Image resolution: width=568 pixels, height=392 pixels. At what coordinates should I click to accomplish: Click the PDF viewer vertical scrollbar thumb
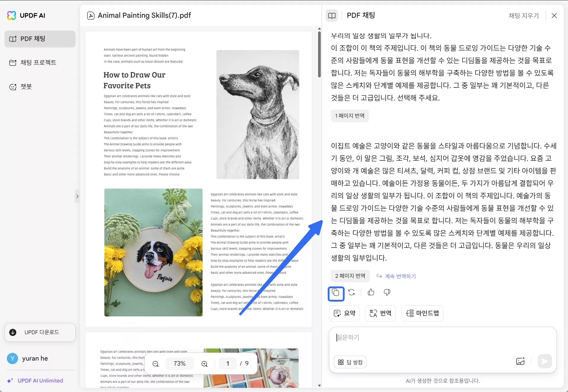pos(319,54)
